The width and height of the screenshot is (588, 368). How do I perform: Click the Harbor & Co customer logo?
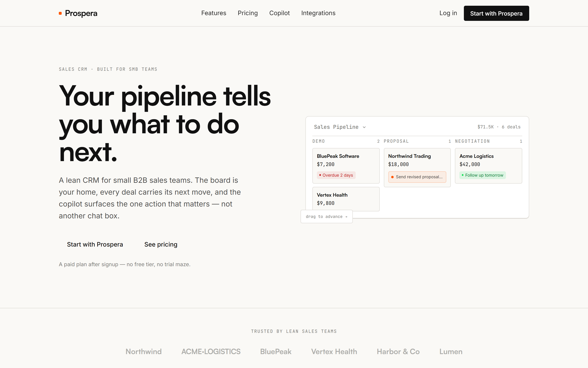[x=398, y=351]
